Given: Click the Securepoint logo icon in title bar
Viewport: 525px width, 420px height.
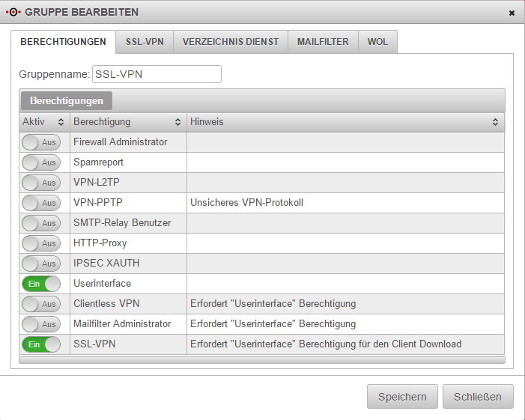Looking at the screenshot, I should tap(12, 12).
